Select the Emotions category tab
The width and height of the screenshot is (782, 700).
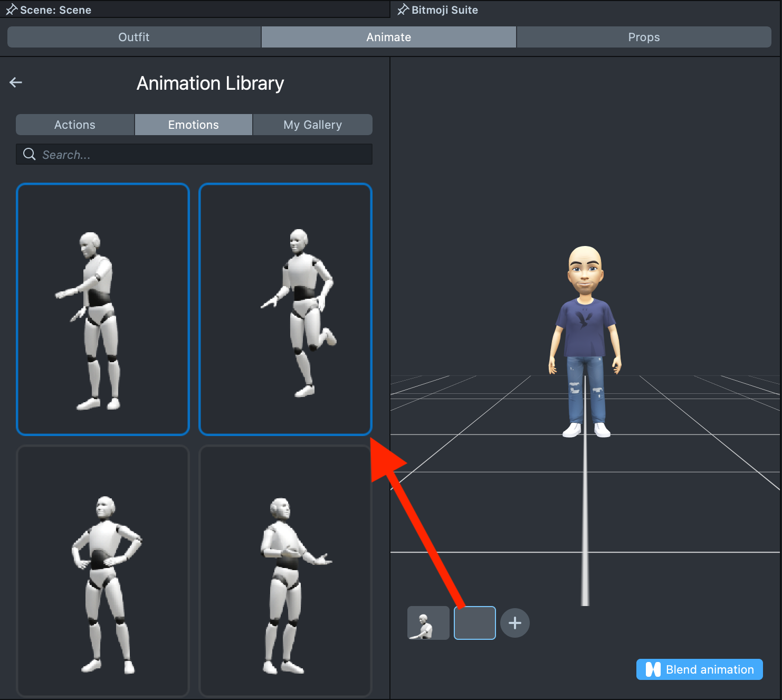click(x=193, y=125)
